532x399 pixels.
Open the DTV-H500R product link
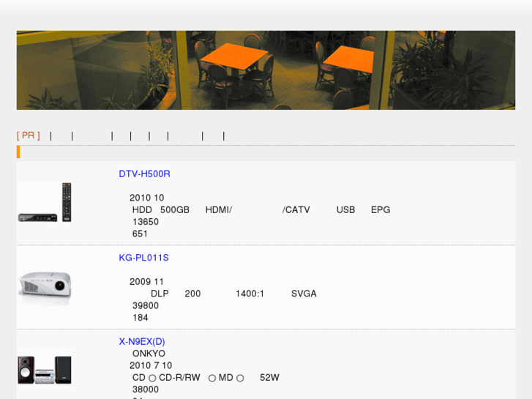point(145,174)
